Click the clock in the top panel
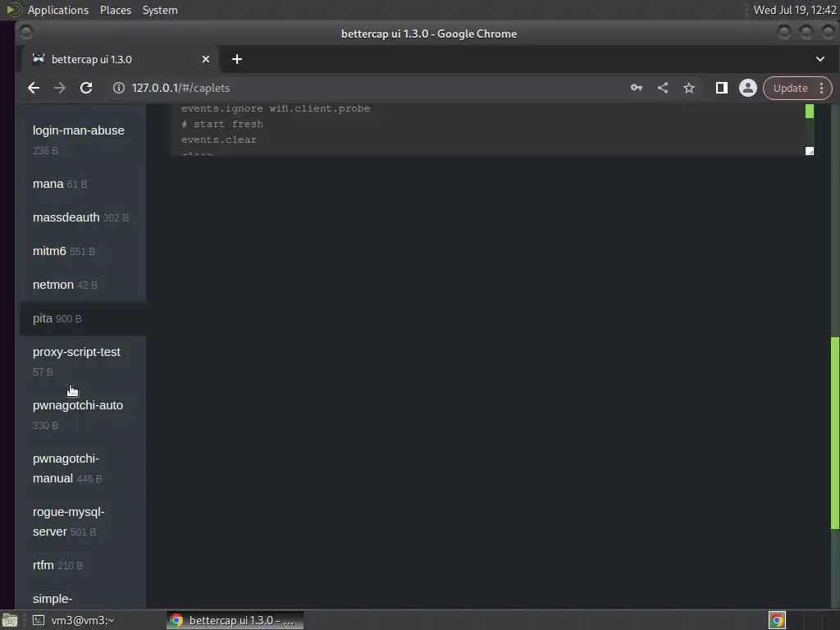The image size is (840, 630). pos(794,10)
